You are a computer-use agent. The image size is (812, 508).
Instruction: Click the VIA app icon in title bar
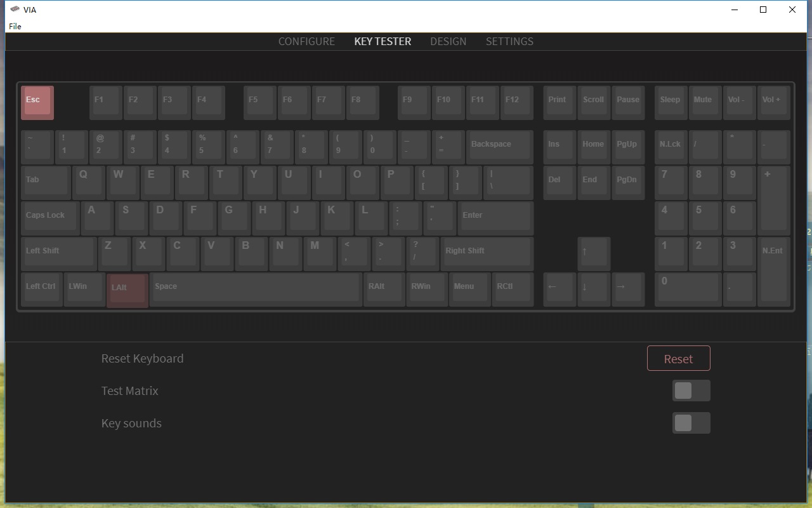[x=15, y=10]
